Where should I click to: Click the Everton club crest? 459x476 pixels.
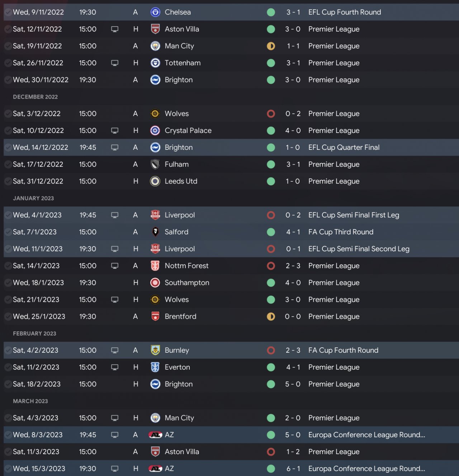point(155,367)
